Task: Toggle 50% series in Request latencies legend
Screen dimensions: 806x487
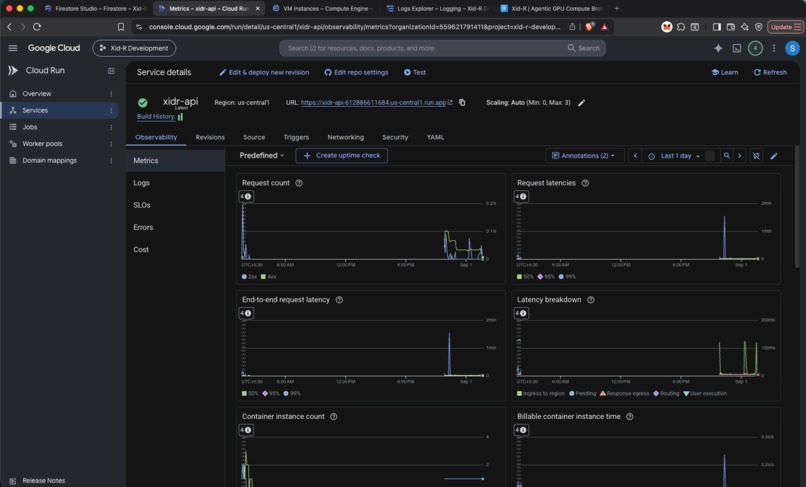Action: click(525, 277)
